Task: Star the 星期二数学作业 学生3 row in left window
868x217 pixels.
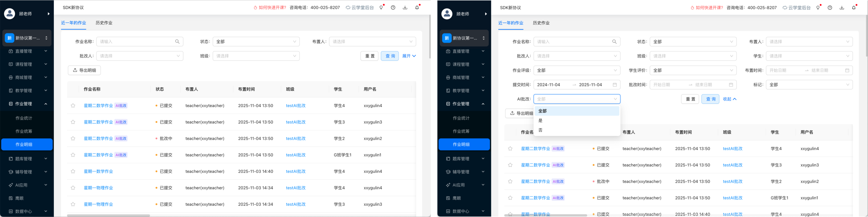Action: [x=73, y=122]
